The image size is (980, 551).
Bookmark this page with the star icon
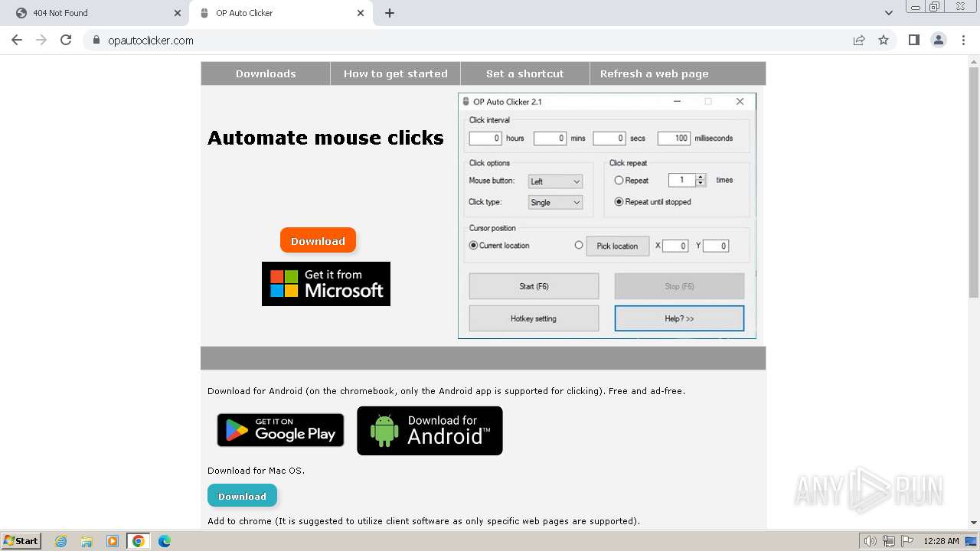(884, 40)
